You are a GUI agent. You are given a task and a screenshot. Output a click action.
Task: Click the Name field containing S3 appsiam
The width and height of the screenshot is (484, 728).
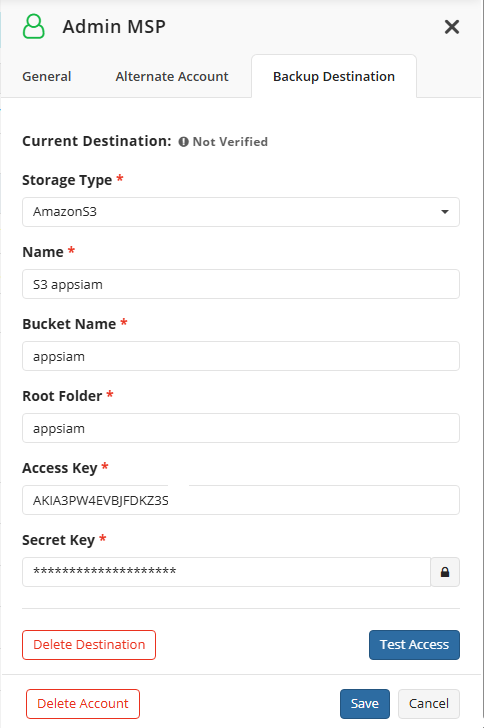coord(241,284)
